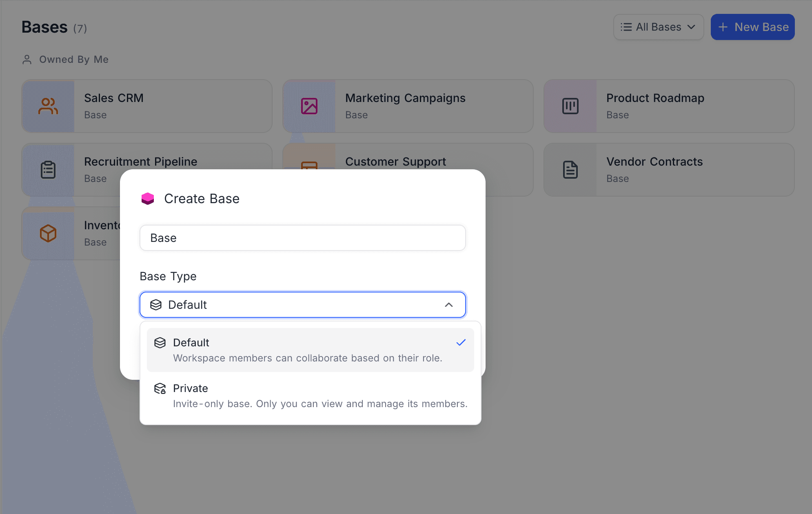Image resolution: width=812 pixels, height=514 pixels.
Task: Click the Product Roadmap kanban icon
Action: tap(570, 106)
